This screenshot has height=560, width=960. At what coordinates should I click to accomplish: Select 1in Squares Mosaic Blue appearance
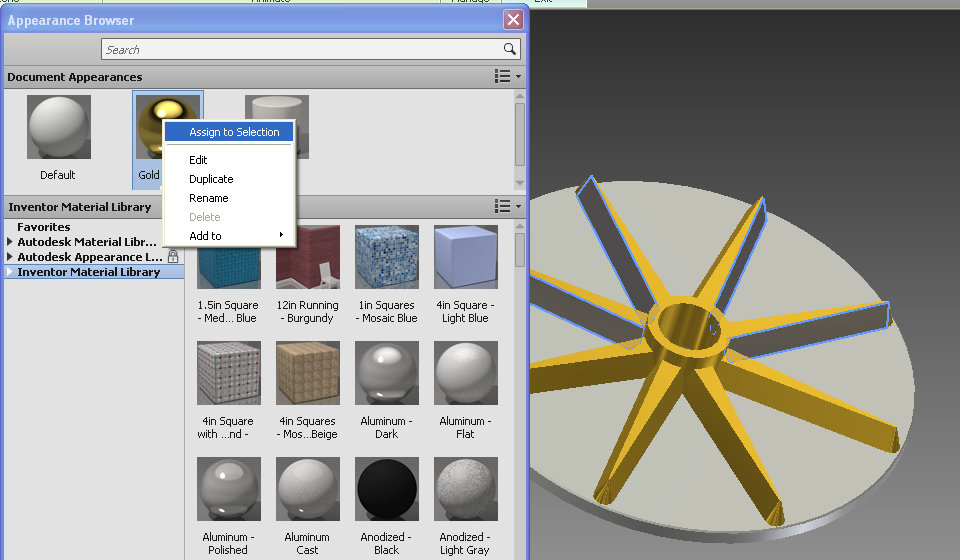click(387, 256)
